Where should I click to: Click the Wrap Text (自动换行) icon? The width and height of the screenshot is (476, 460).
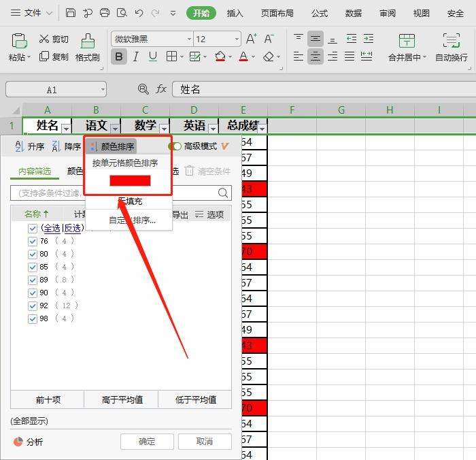pos(451,41)
